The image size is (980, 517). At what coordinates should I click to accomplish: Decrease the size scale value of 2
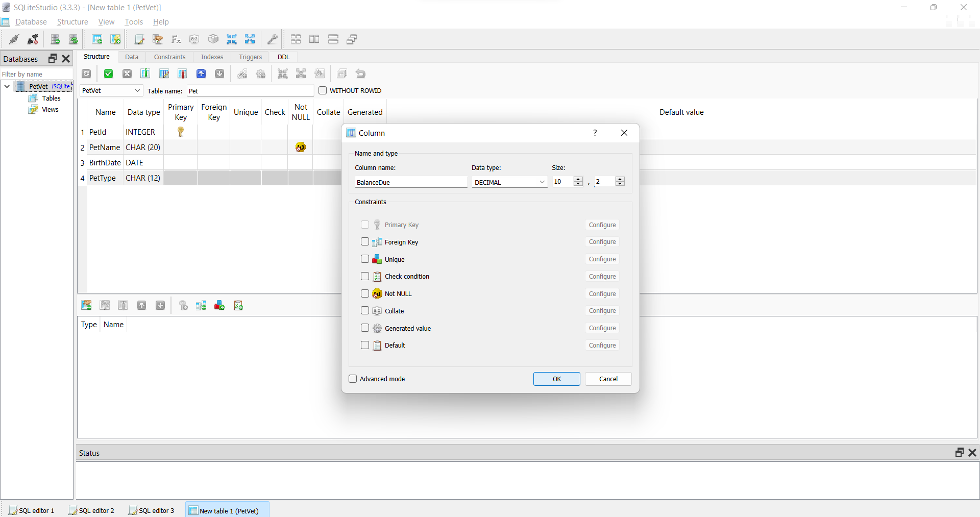tap(620, 184)
